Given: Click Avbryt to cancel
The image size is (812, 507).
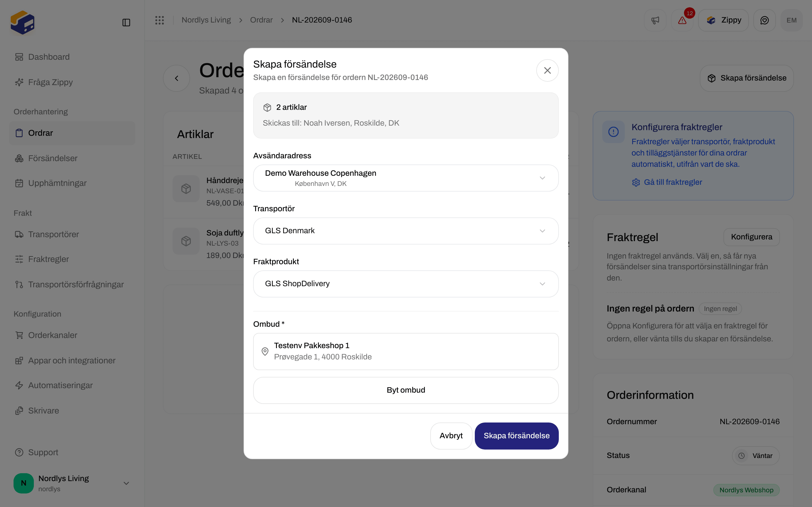Looking at the screenshot, I should click(x=451, y=436).
